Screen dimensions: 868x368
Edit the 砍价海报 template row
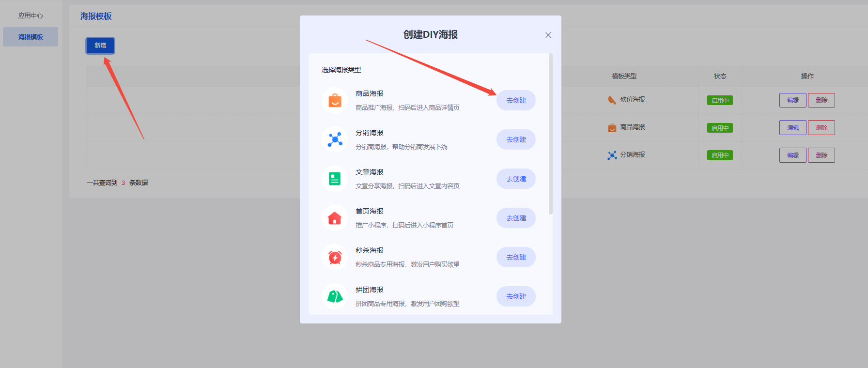792,100
